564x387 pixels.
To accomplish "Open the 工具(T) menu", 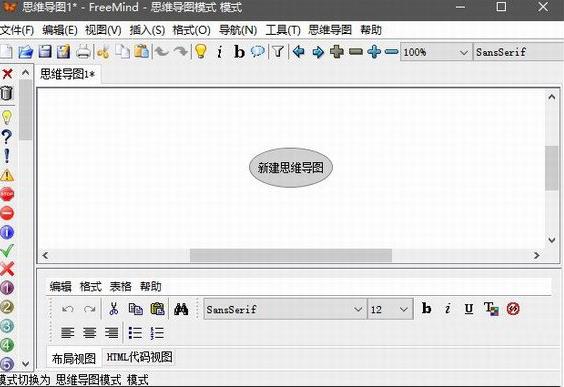I will click(283, 30).
